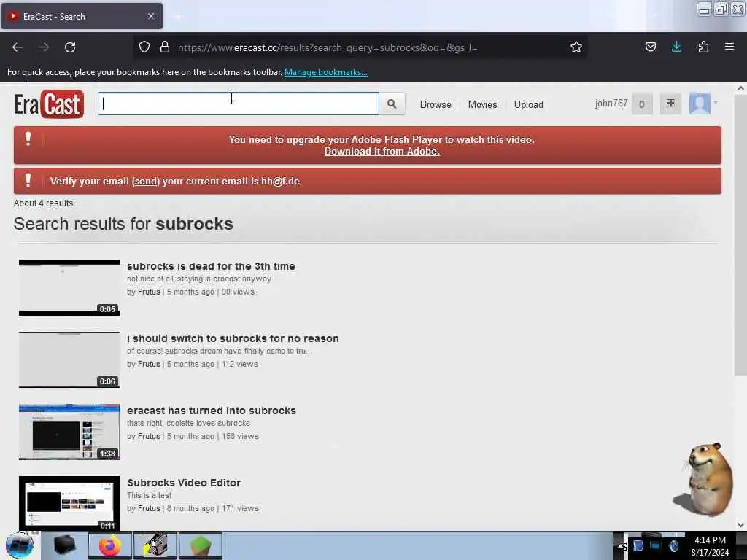Click the john767 username
This screenshot has height=560, width=747.
(x=611, y=104)
